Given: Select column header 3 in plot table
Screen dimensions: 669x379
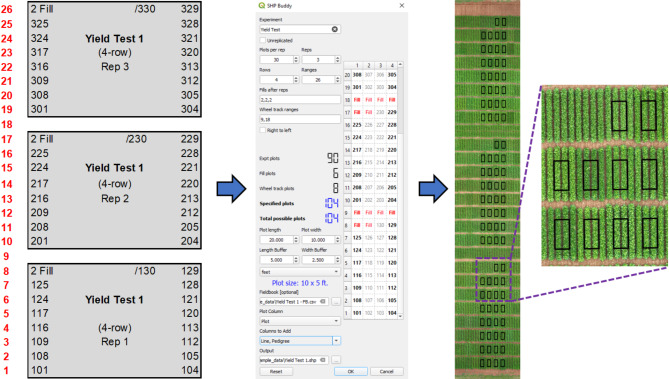Looking at the screenshot, I should coord(380,65).
